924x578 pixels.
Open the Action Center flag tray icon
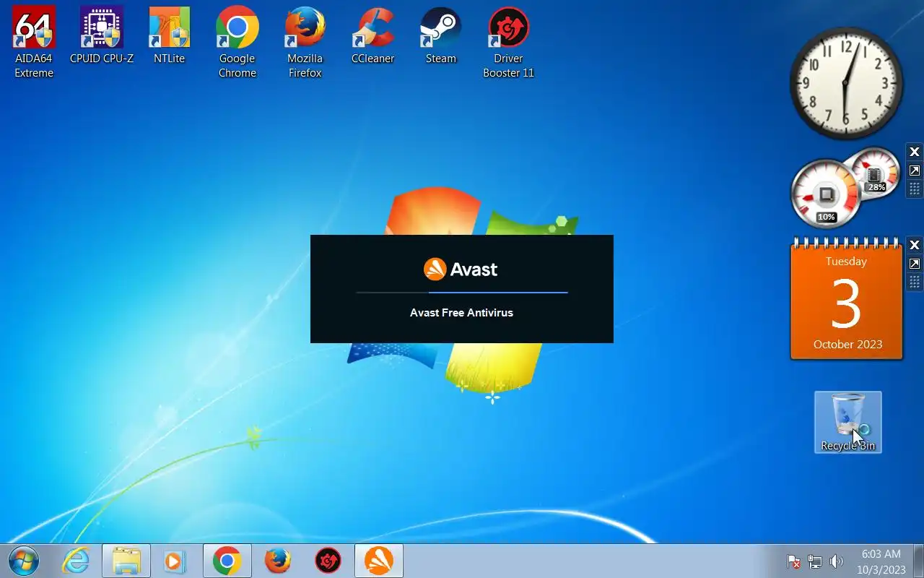click(x=793, y=561)
